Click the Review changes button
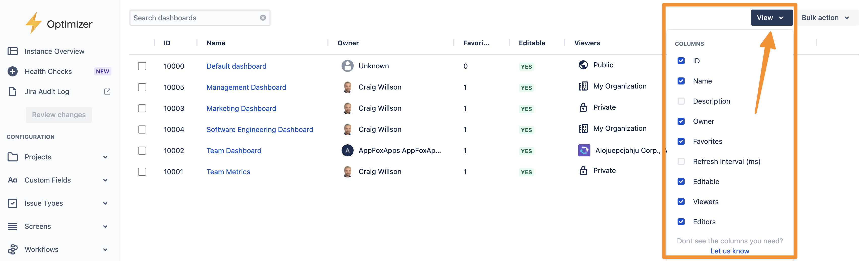 click(59, 115)
